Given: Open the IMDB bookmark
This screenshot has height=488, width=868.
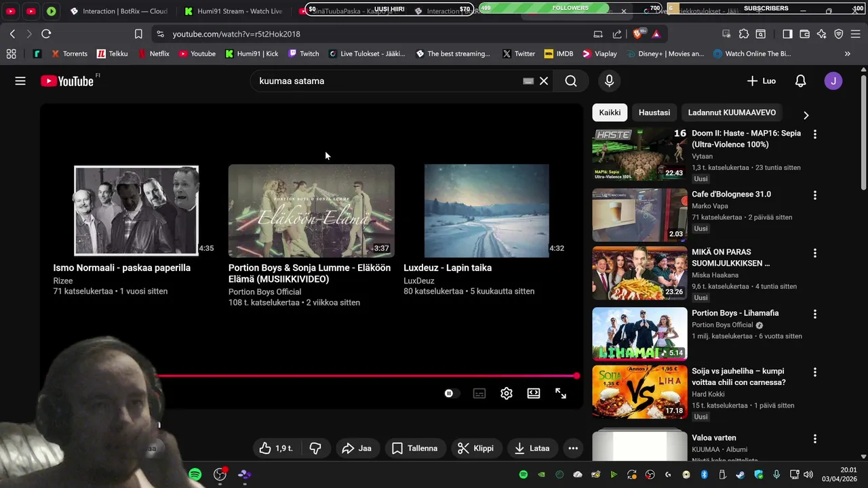Looking at the screenshot, I should point(558,54).
